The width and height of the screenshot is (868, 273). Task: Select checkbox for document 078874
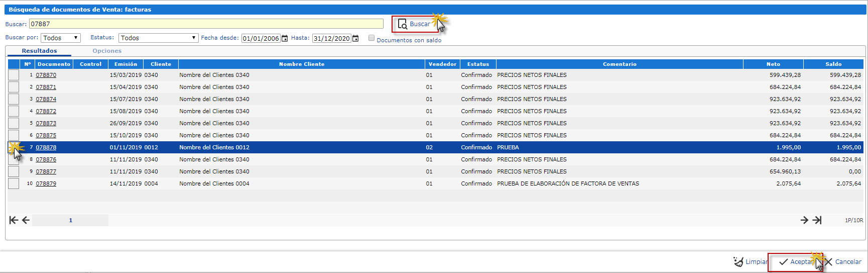point(14,99)
